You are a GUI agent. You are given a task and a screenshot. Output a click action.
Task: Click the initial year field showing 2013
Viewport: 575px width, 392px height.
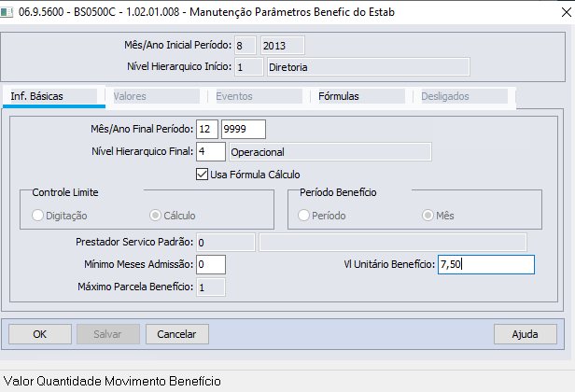tap(282, 46)
